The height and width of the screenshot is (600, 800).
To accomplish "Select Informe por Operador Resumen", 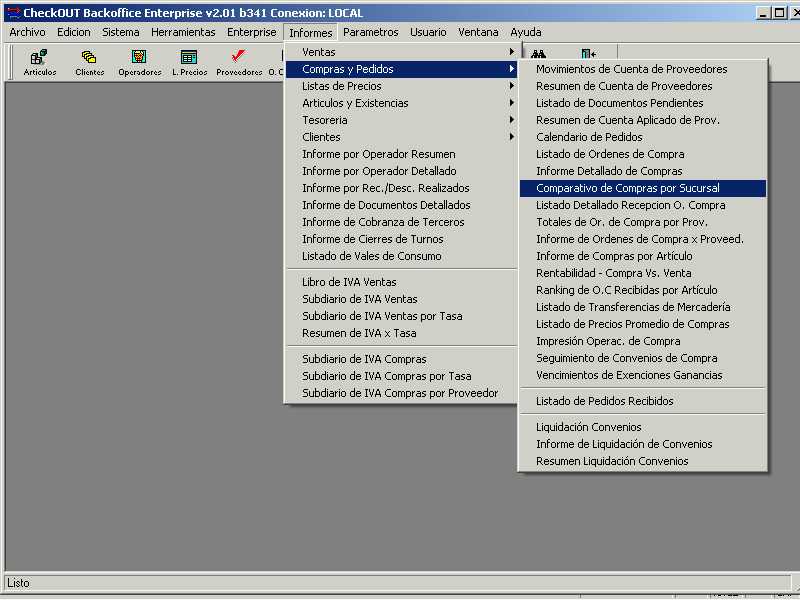I will (402, 154).
